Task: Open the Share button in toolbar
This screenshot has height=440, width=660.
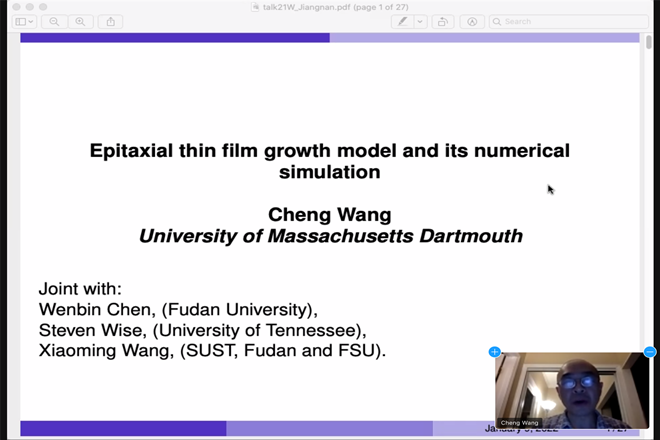Action: (x=110, y=21)
